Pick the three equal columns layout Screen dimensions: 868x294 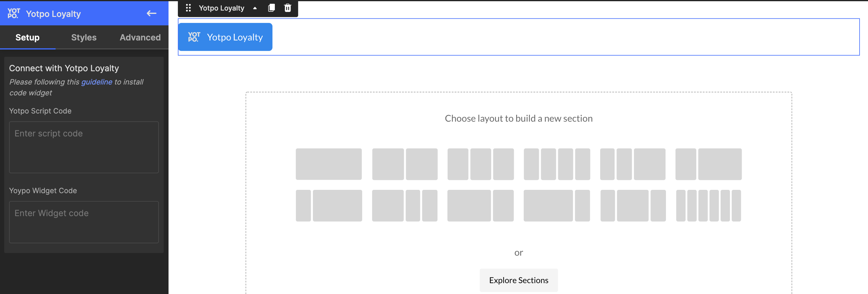[x=481, y=164]
